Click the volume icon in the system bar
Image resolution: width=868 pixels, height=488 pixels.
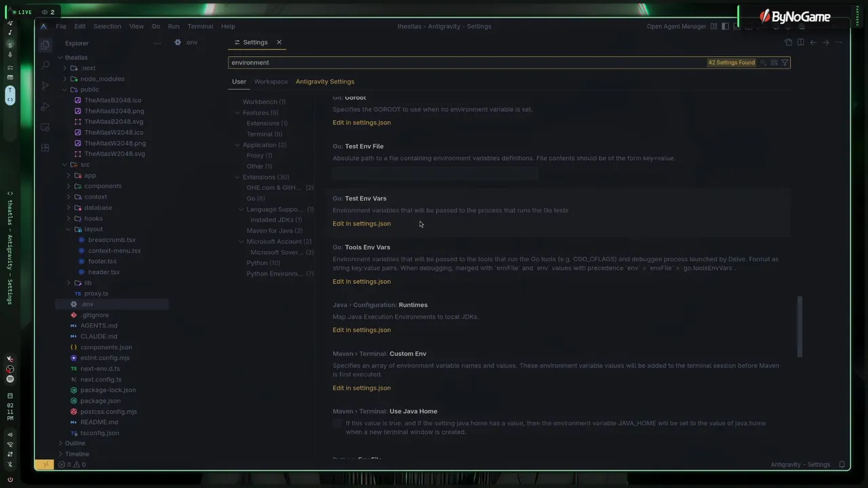10,435
